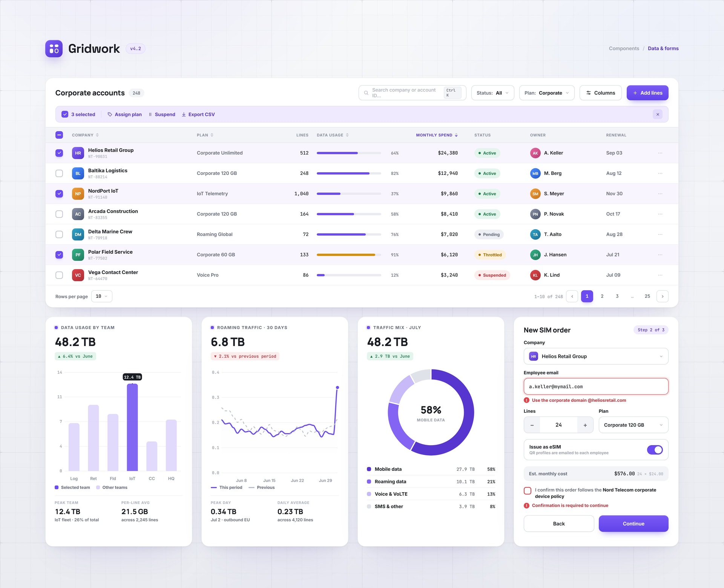
Task: Open the Status: All dropdown
Action: pos(492,93)
